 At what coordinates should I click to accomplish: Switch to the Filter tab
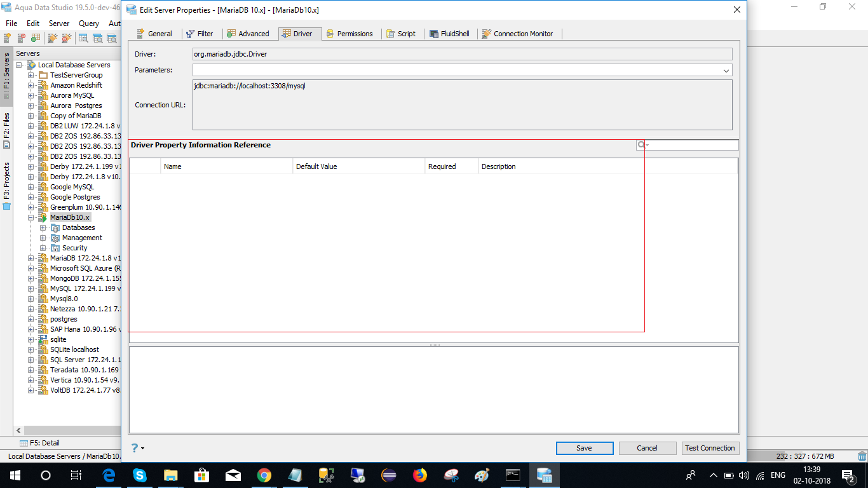tap(200, 34)
